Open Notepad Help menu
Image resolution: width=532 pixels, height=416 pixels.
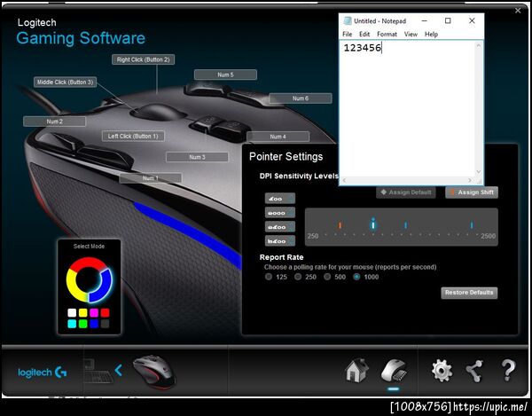coord(431,35)
